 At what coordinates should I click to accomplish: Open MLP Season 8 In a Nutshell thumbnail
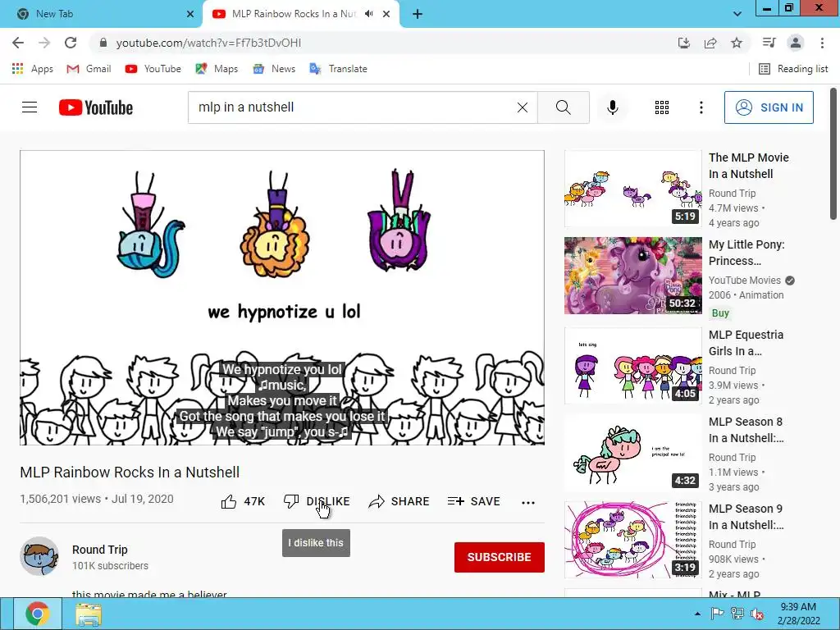tap(632, 453)
